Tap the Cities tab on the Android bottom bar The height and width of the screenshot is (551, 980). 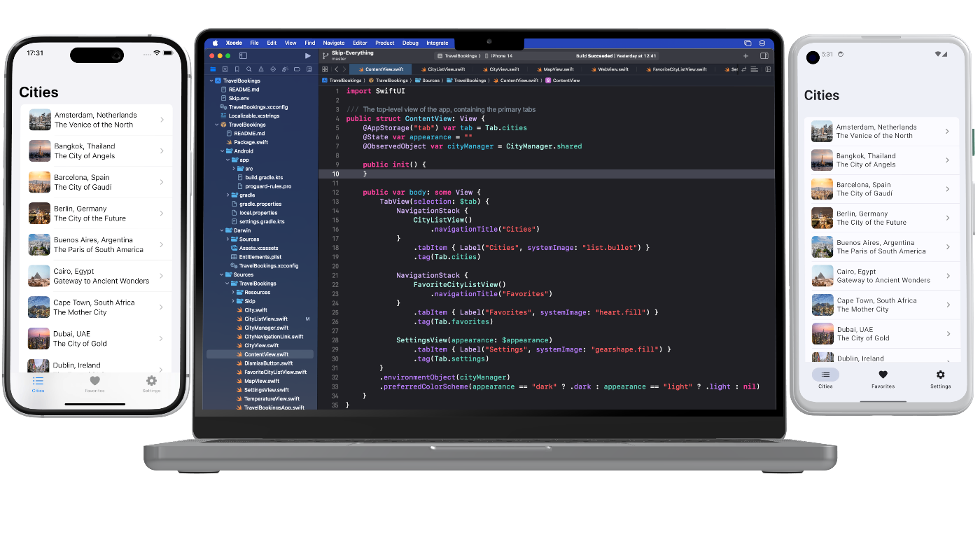[x=825, y=379]
